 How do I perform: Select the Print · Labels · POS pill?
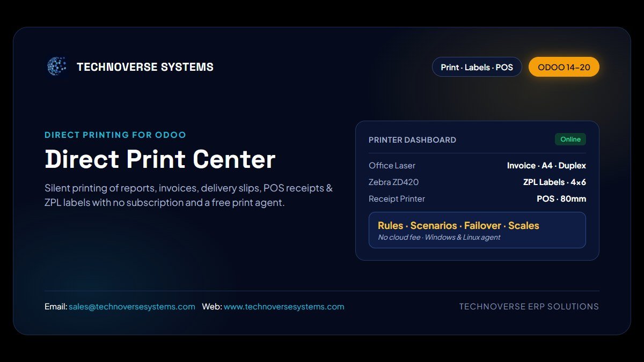[477, 67]
